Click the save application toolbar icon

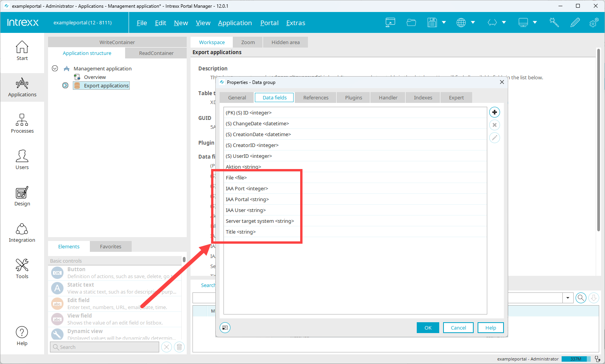(x=432, y=23)
